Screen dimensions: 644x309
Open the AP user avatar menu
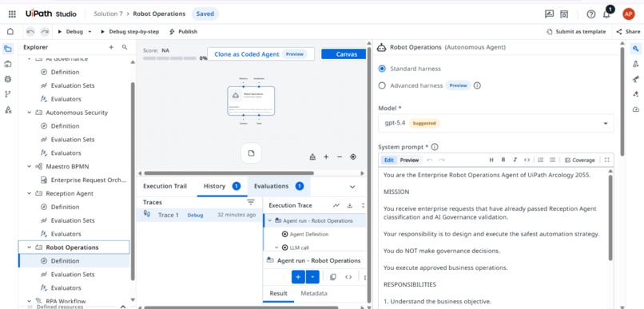tap(628, 14)
